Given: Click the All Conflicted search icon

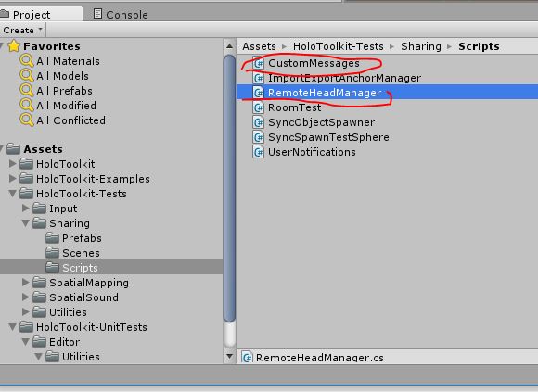Looking at the screenshot, I should pos(27,120).
